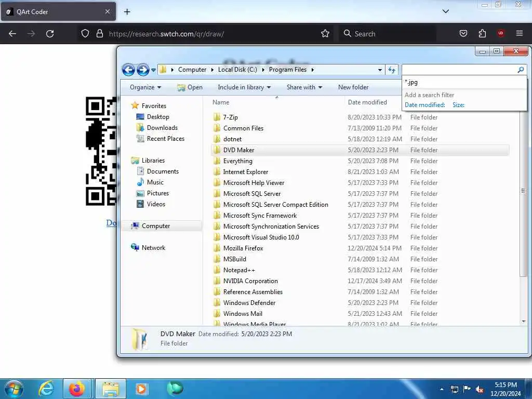The width and height of the screenshot is (532, 399).
Task: Open Windows Media Player from taskbar
Action: point(141,389)
